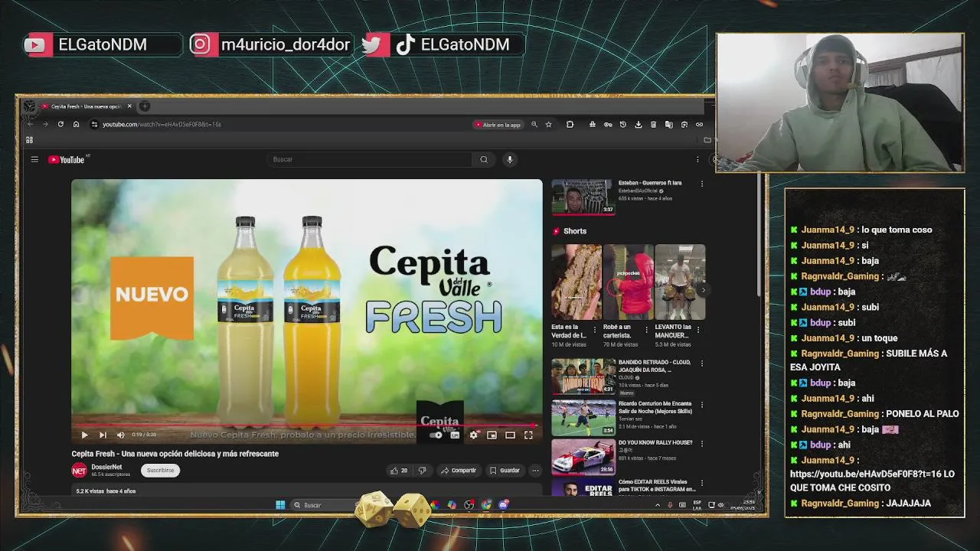Open YouTube settings three-dot menu in header
This screenshot has height=551, width=980.
tap(697, 159)
